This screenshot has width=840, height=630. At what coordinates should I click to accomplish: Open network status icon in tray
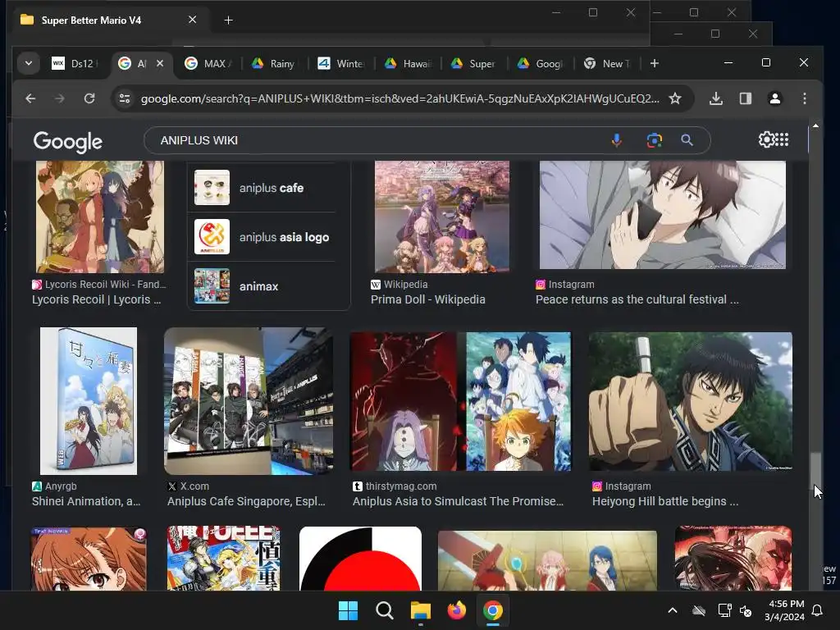pos(724,610)
